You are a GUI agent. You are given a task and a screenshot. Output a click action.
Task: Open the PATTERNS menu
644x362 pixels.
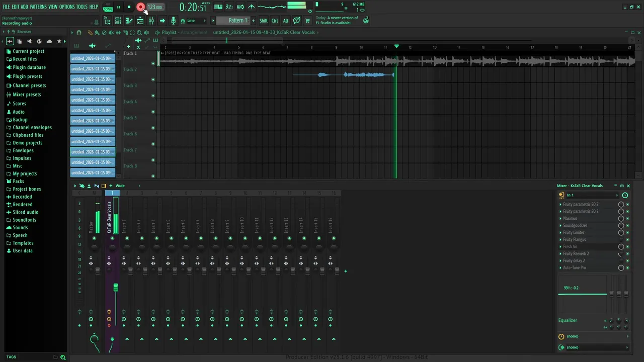[x=38, y=7]
